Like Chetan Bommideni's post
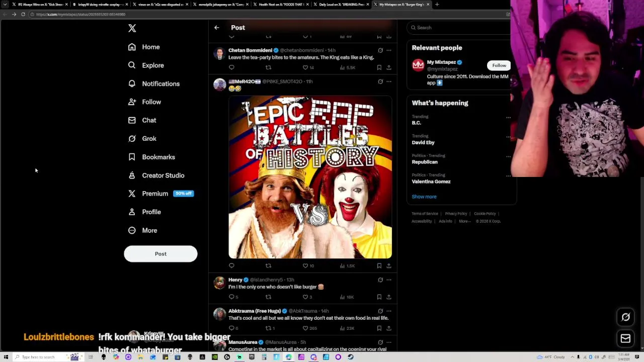Screen dimensions: 644x362 [x=308, y=67]
